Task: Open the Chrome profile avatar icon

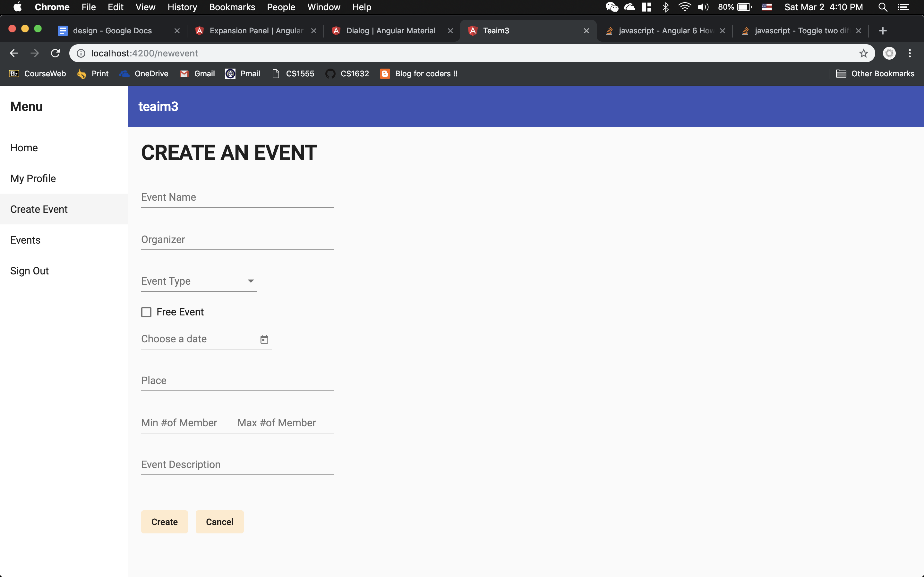Action: [x=889, y=53]
